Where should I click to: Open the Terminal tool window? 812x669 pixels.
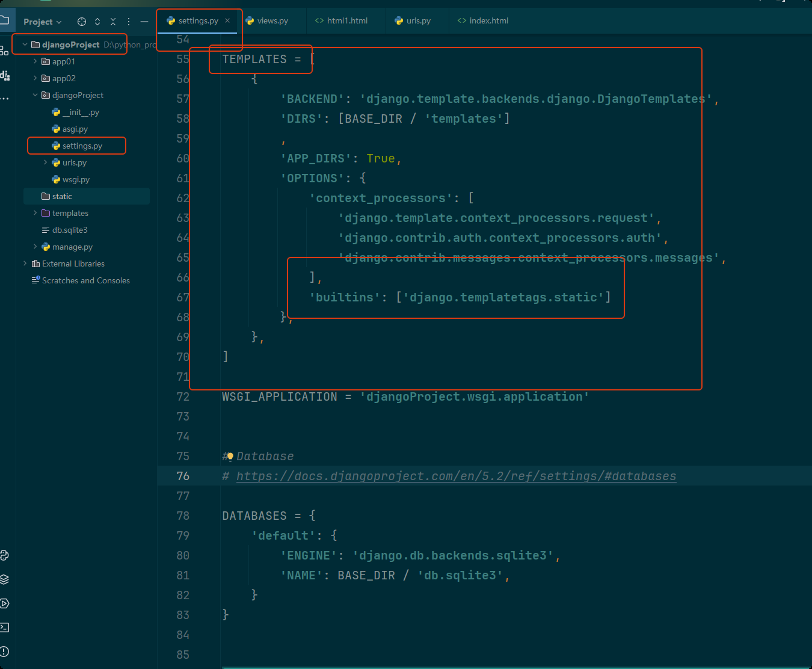(x=4, y=627)
